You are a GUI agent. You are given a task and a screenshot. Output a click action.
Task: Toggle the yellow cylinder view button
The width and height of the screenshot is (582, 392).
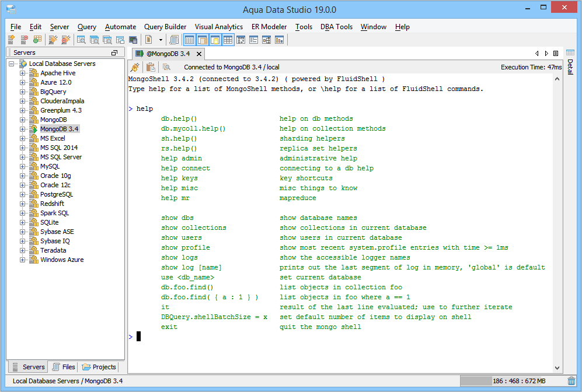click(x=215, y=40)
